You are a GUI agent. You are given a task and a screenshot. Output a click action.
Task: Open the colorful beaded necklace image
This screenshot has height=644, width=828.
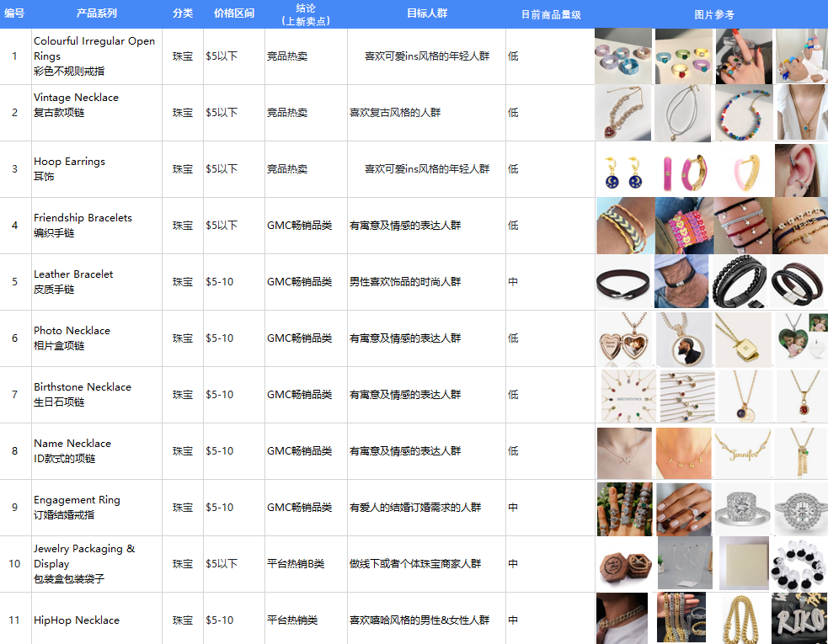click(x=744, y=113)
